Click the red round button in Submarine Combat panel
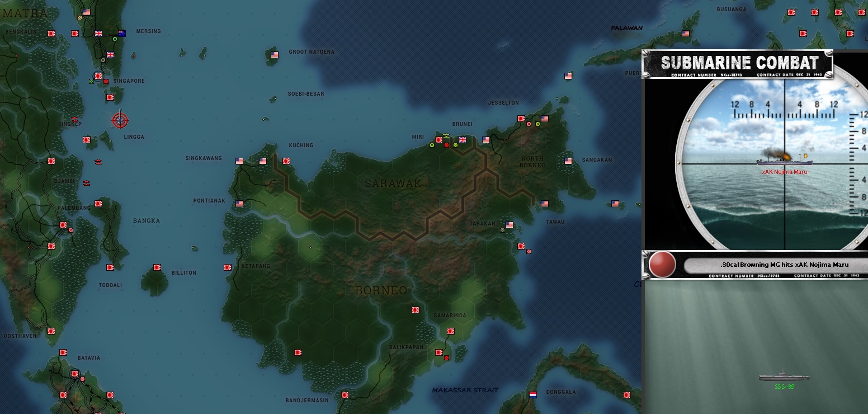The height and width of the screenshot is (414, 868). [662, 265]
